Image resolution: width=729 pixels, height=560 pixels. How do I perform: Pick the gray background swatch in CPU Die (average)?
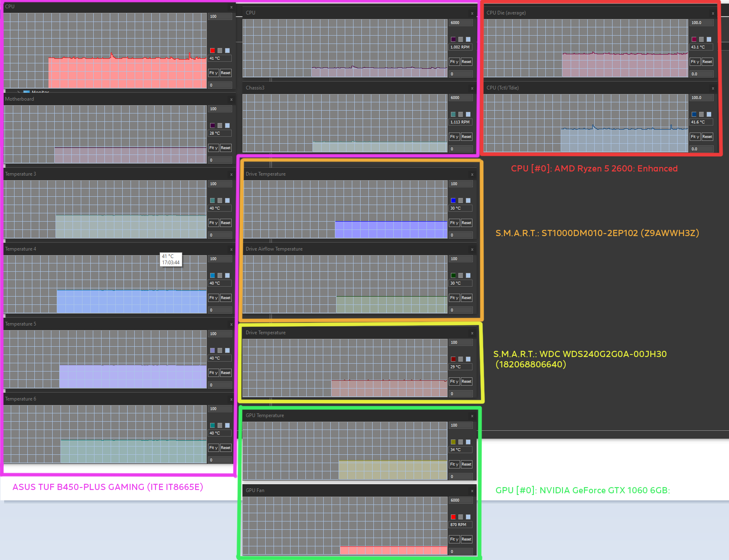(701, 39)
